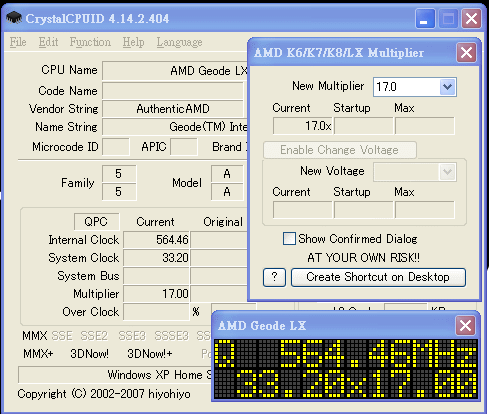Toggle Show Confirmed Dialog checkbox
Image resolution: width=489 pixels, height=414 pixels.
point(289,239)
